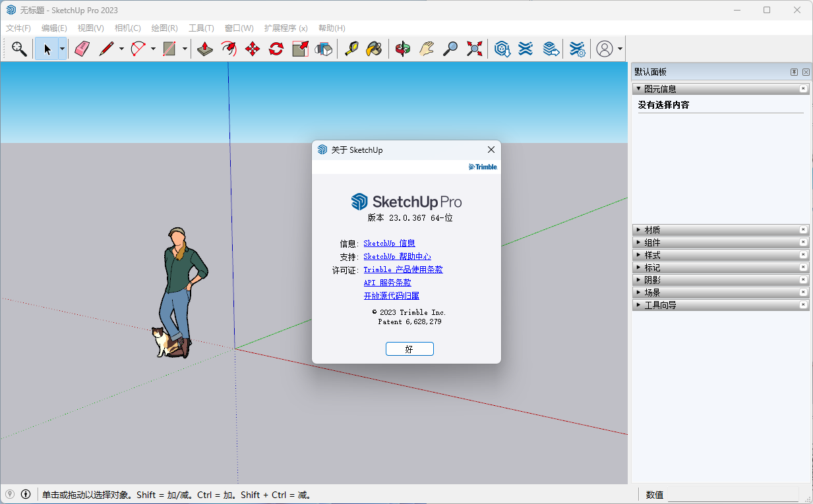Open the API 服务条款 link

tap(387, 283)
